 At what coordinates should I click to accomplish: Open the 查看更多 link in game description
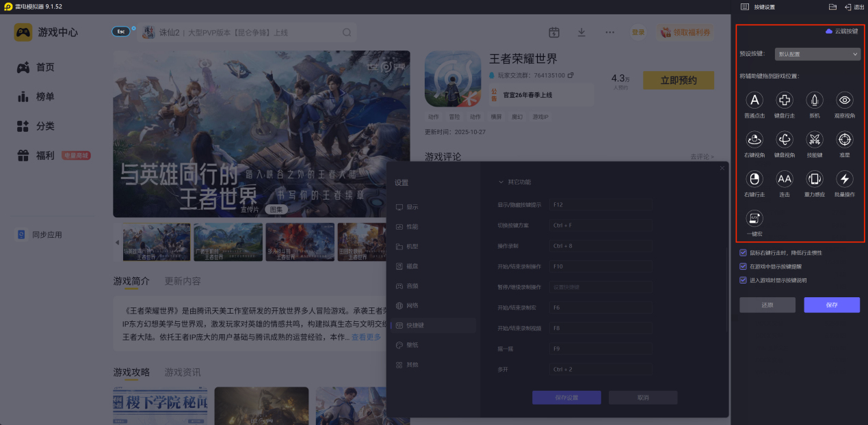click(x=366, y=338)
